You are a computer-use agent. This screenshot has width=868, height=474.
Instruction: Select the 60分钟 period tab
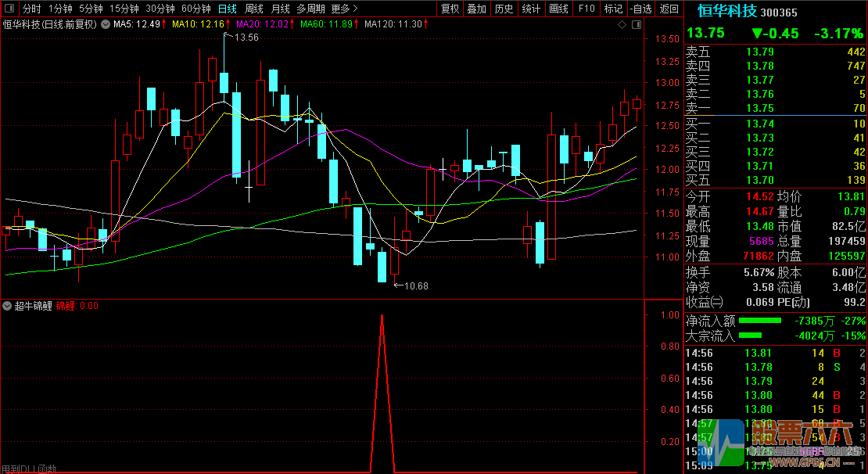195,9
